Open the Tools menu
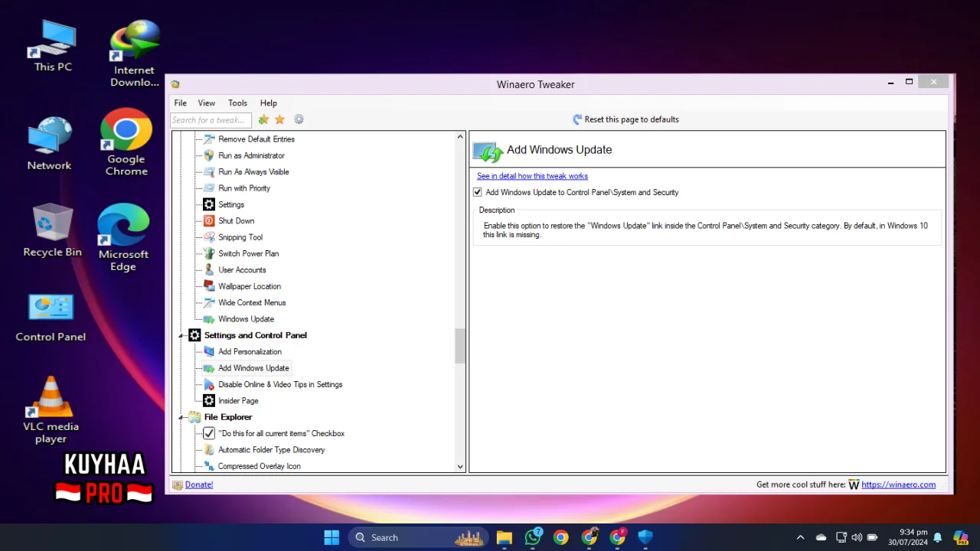The image size is (980, 551). coord(237,103)
